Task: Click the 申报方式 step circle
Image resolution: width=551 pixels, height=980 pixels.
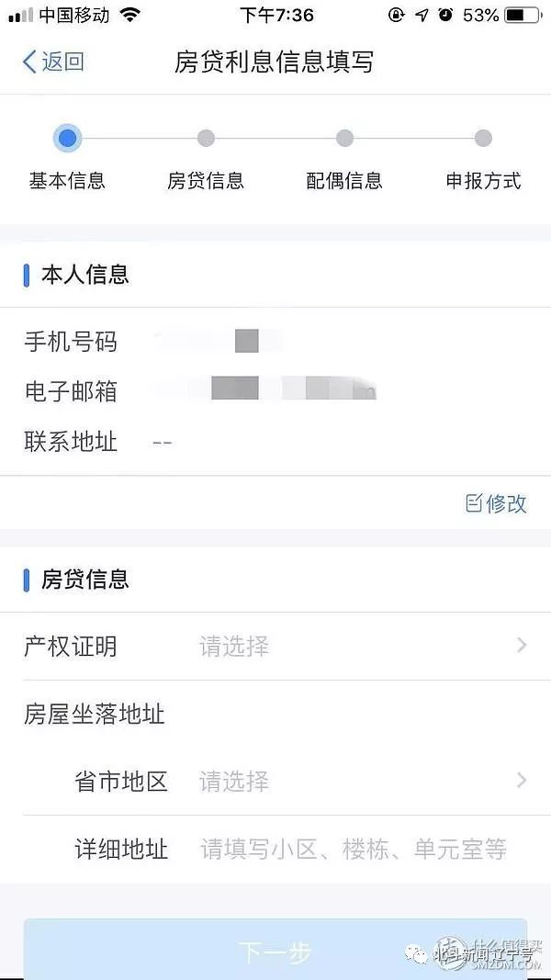Action: 484,138
